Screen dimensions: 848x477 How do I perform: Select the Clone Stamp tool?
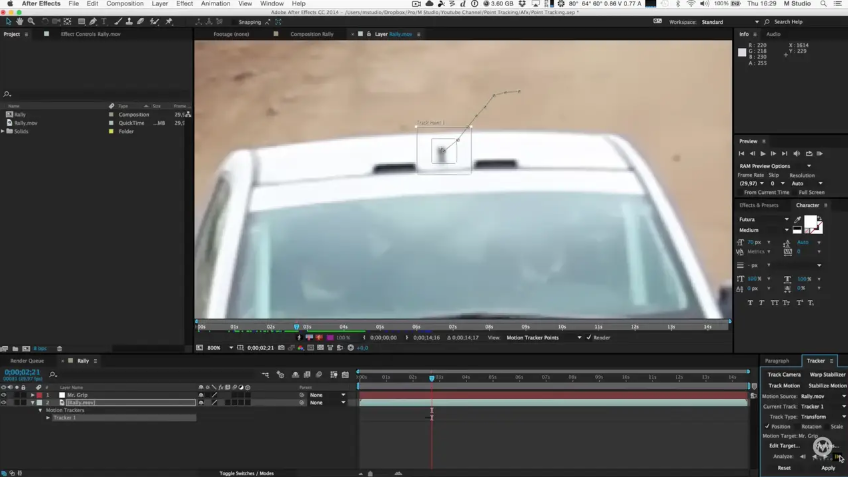[x=129, y=22]
